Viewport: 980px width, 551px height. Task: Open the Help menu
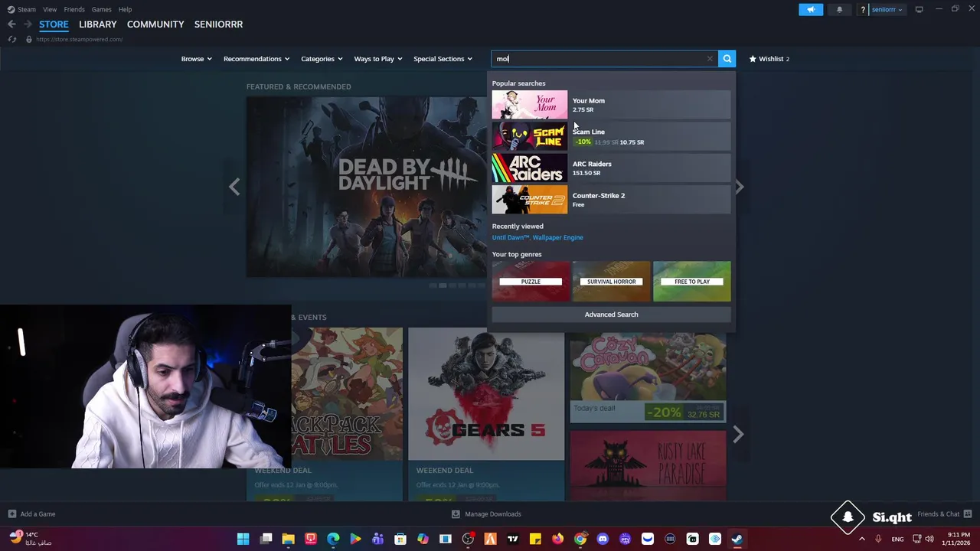point(125,9)
